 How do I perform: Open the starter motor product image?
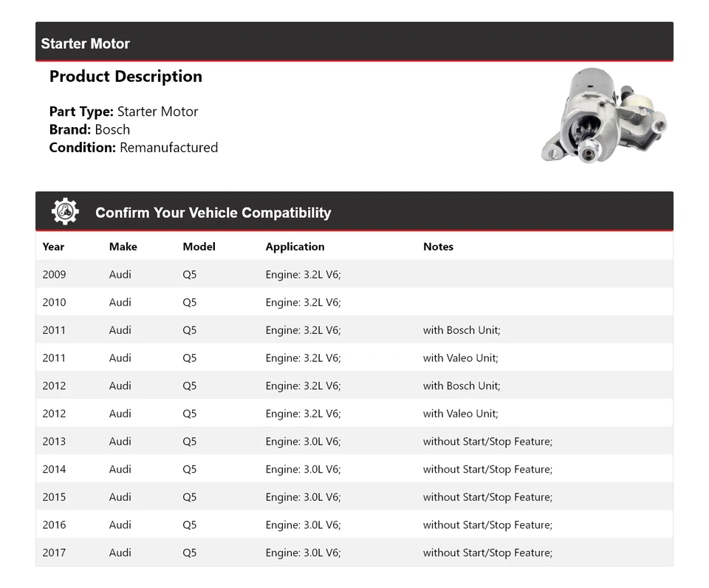coord(604,117)
